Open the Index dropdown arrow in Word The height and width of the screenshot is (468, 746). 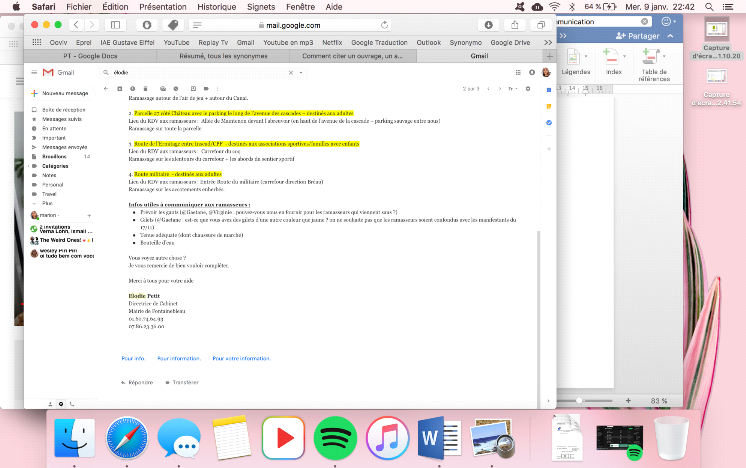click(x=624, y=56)
